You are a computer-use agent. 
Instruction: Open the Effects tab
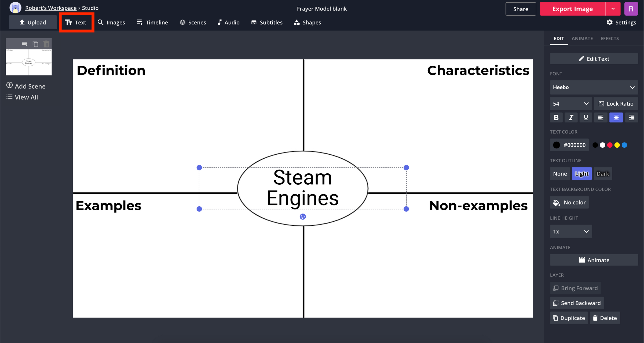point(610,38)
